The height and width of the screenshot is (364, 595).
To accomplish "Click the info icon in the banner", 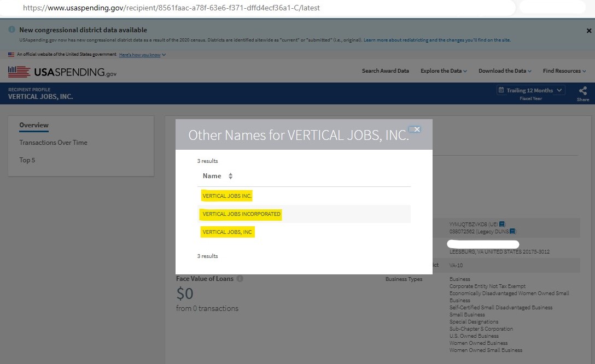I will [12, 29].
